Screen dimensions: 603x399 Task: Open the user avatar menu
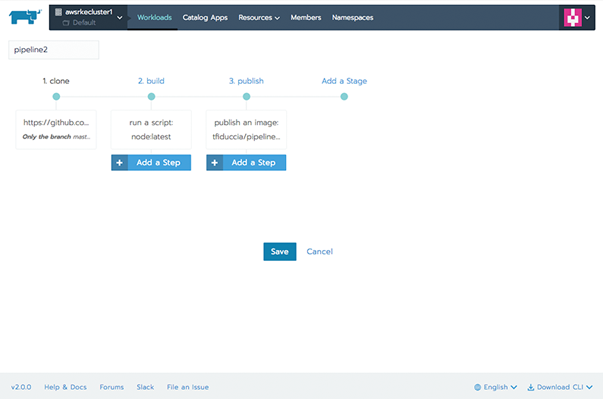573,18
